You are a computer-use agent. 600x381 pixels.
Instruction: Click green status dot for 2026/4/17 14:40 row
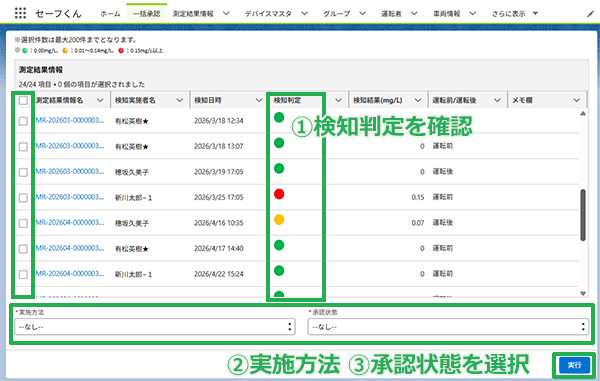279,245
